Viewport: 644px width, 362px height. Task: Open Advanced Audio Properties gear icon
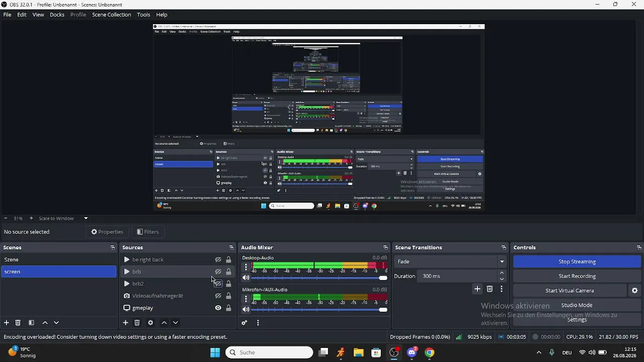pyautogui.click(x=245, y=323)
